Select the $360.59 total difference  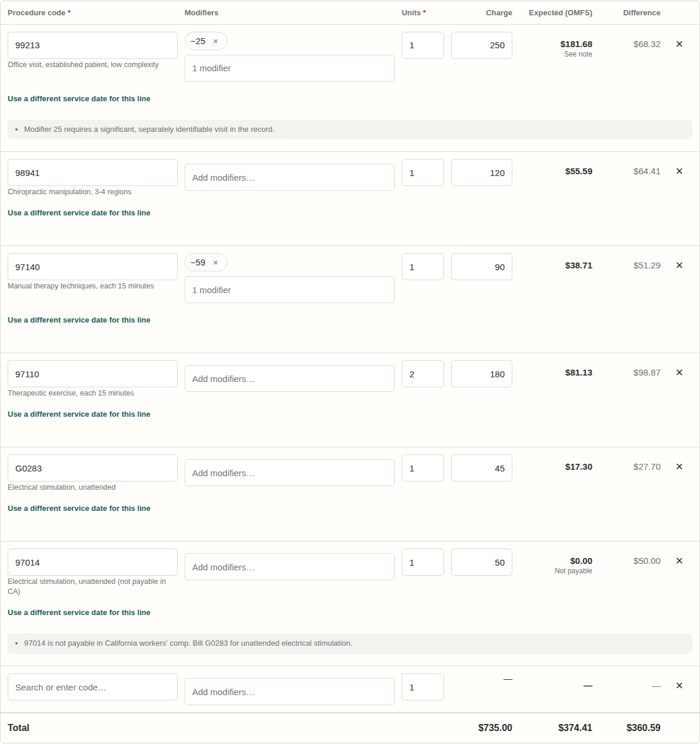point(644,728)
